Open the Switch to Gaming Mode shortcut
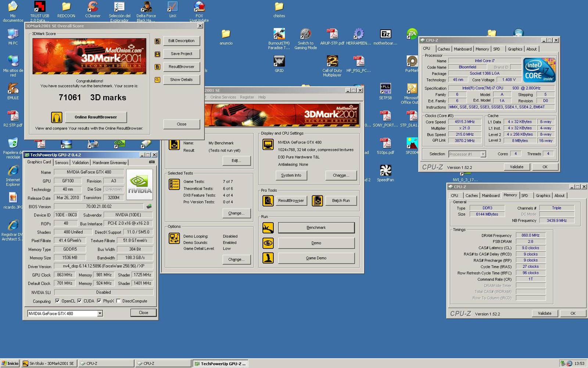Screen dimensions: 588x368 pos(305,39)
